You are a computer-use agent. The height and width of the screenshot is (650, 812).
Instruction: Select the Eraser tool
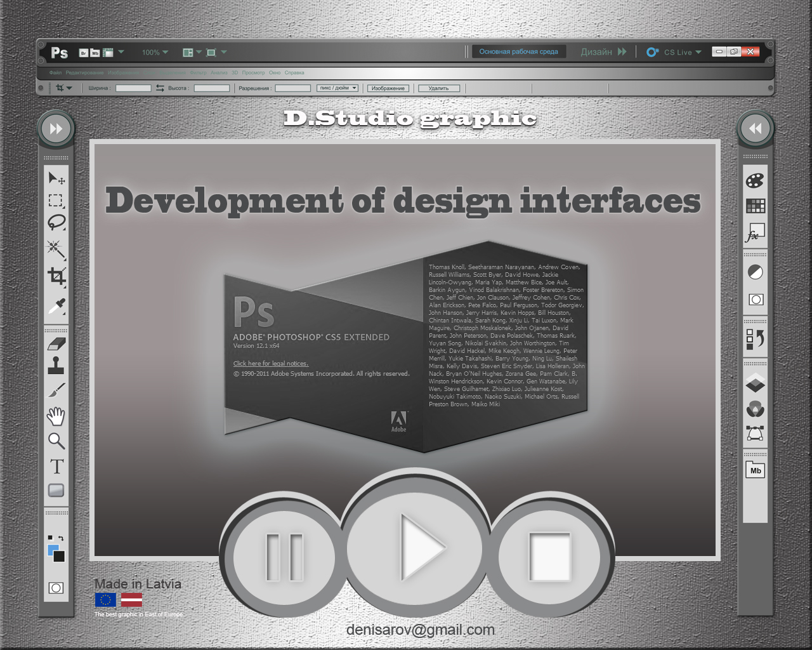56,344
